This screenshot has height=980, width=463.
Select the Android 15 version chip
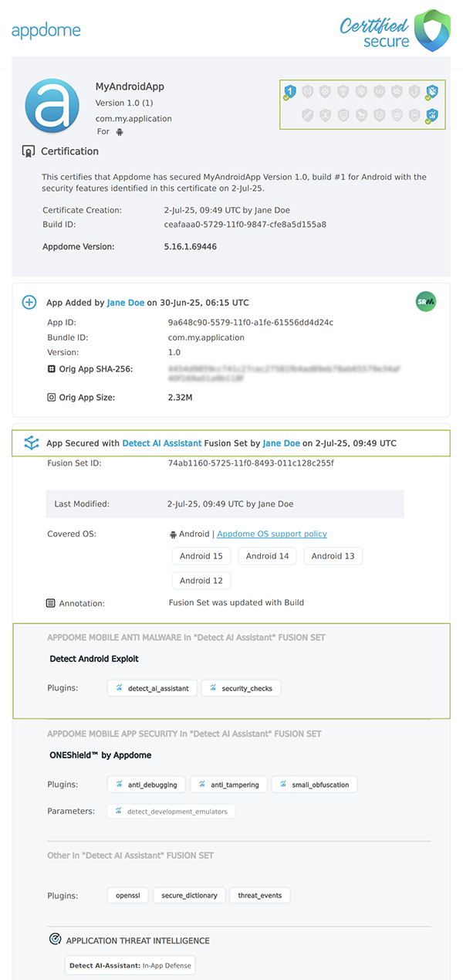201,555
